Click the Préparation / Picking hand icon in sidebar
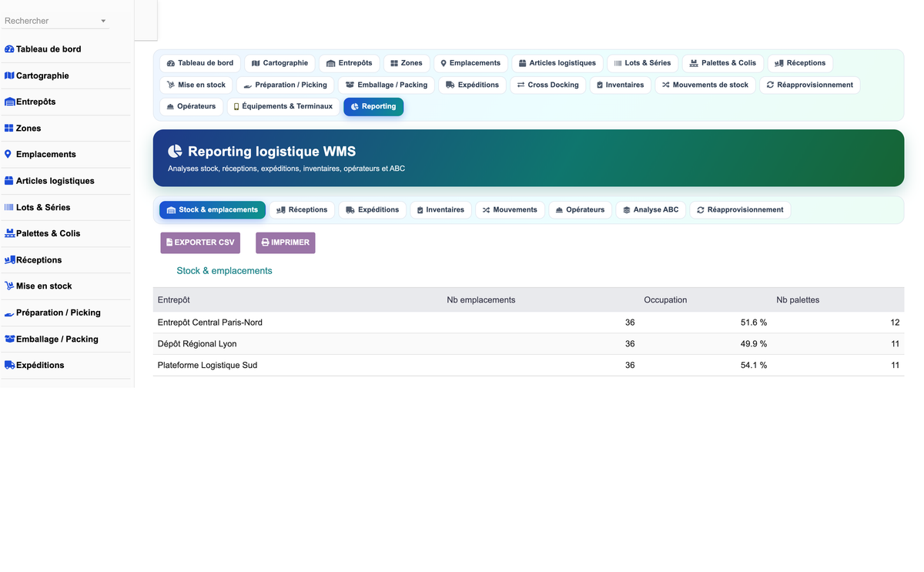The height and width of the screenshot is (572, 924). coord(9,313)
